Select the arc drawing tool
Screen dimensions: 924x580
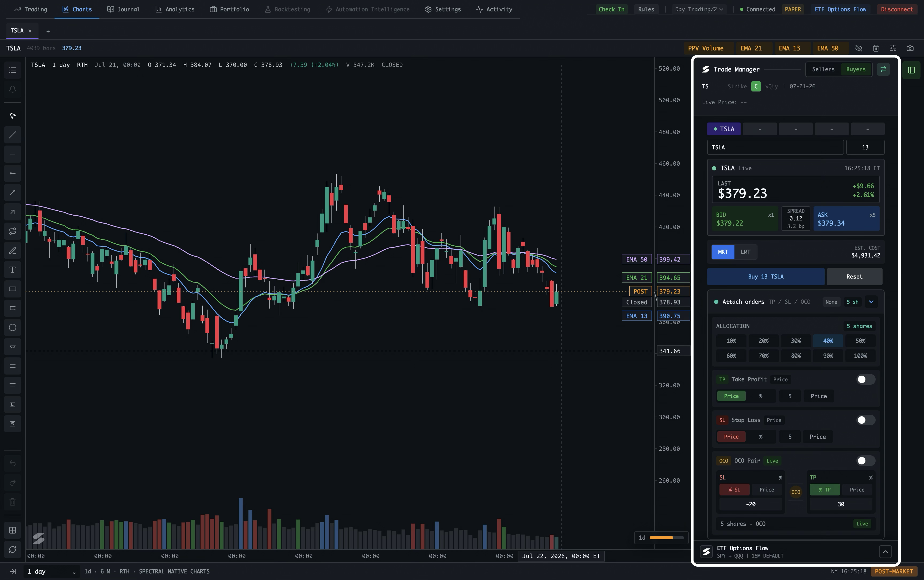pyautogui.click(x=13, y=347)
